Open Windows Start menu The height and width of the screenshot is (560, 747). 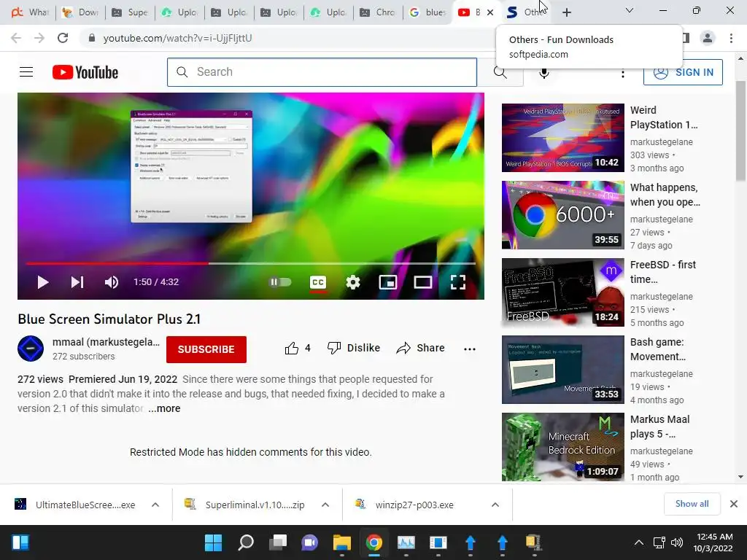coord(214,542)
